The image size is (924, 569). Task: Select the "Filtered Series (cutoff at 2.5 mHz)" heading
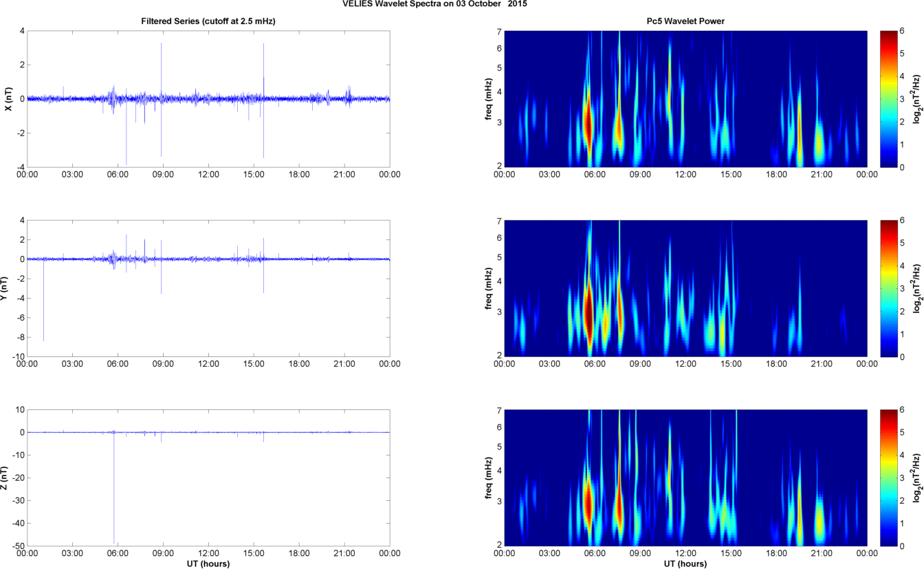point(208,21)
